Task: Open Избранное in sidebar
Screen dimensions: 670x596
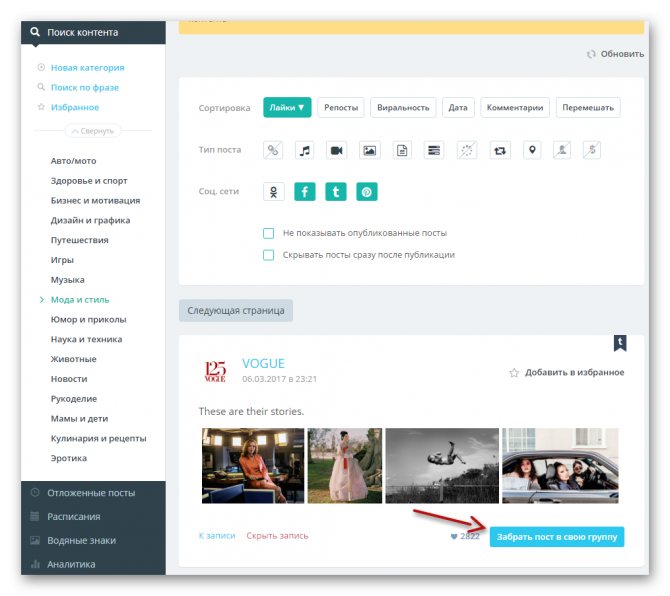Action: 75,107
